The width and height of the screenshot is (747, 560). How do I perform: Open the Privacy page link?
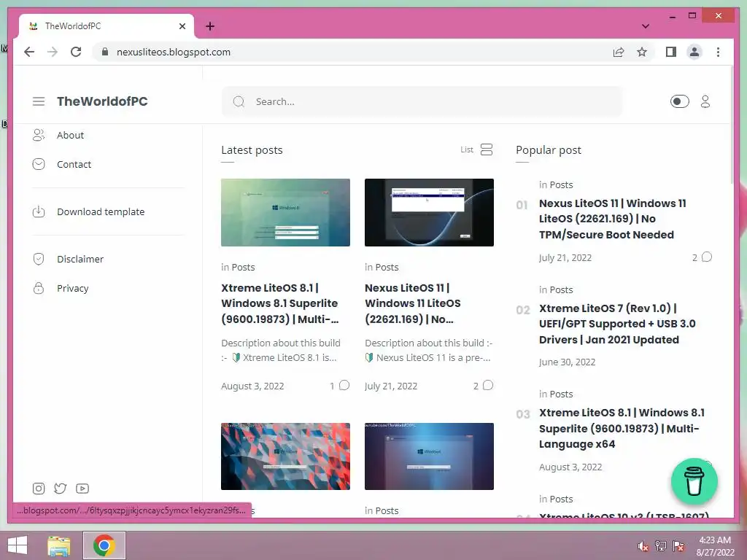[72, 288]
